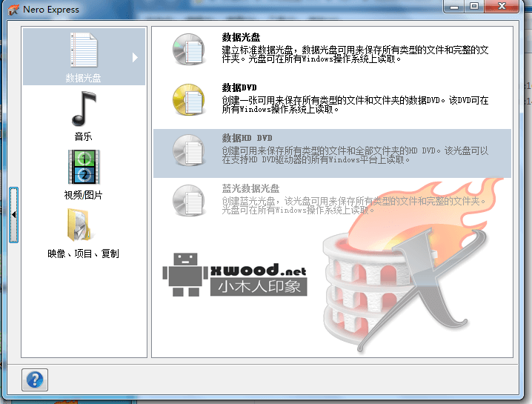Image resolution: width=532 pixels, height=404 pixels.
Task: Click the 数据HD DVD description text
Action: [355, 155]
